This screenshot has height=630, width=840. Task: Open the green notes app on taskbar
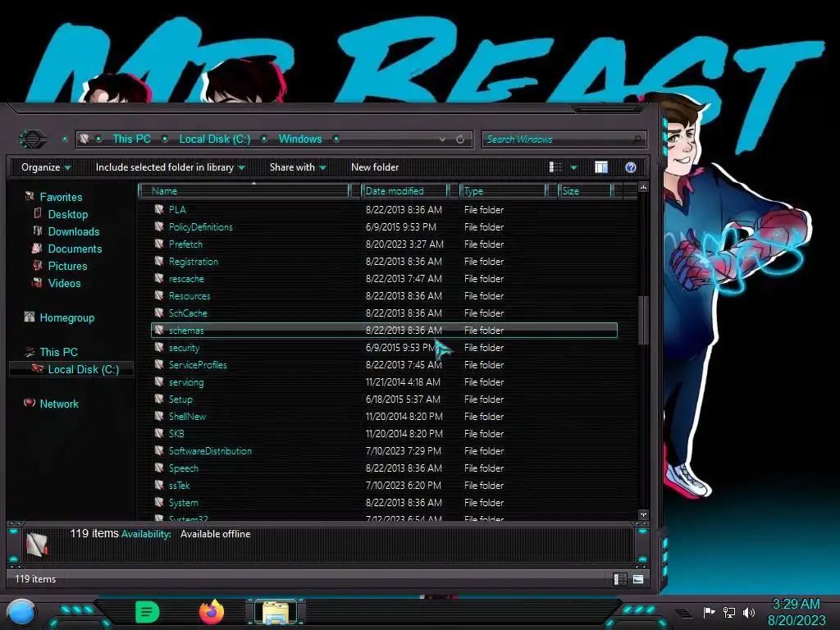coord(148,612)
